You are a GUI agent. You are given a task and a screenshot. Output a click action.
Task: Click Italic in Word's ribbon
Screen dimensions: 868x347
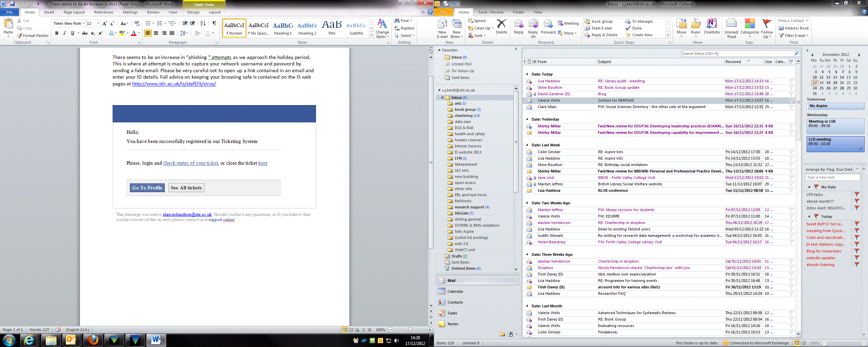tap(64, 33)
